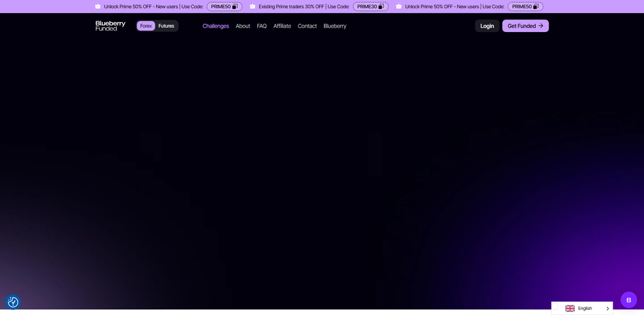Open the Contact page

(x=307, y=26)
